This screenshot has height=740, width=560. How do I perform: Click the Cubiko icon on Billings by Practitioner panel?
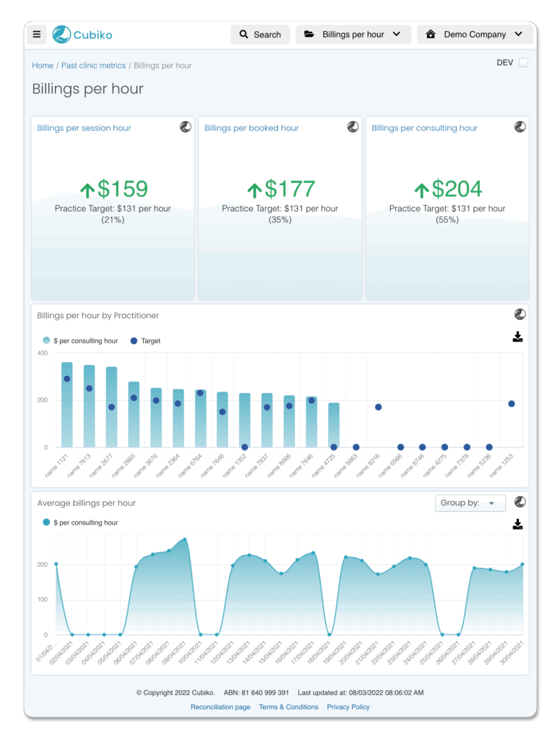coord(520,314)
